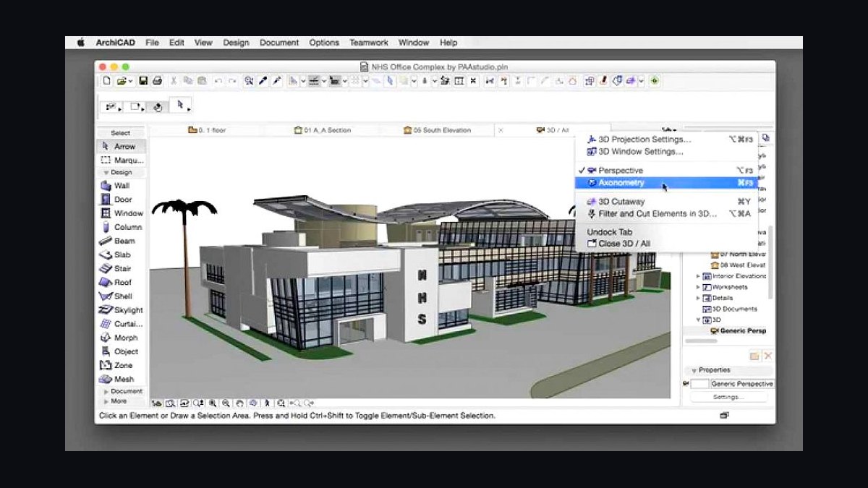Select Generic Persp item in navigator
Screen dimensions: 868x488
[737, 330]
